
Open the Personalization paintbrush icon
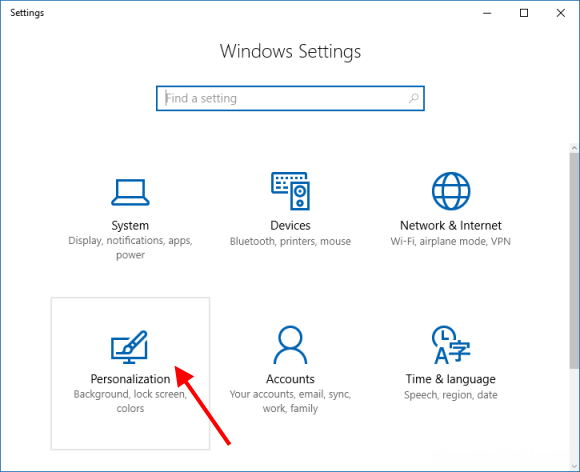pyautogui.click(x=129, y=347)
